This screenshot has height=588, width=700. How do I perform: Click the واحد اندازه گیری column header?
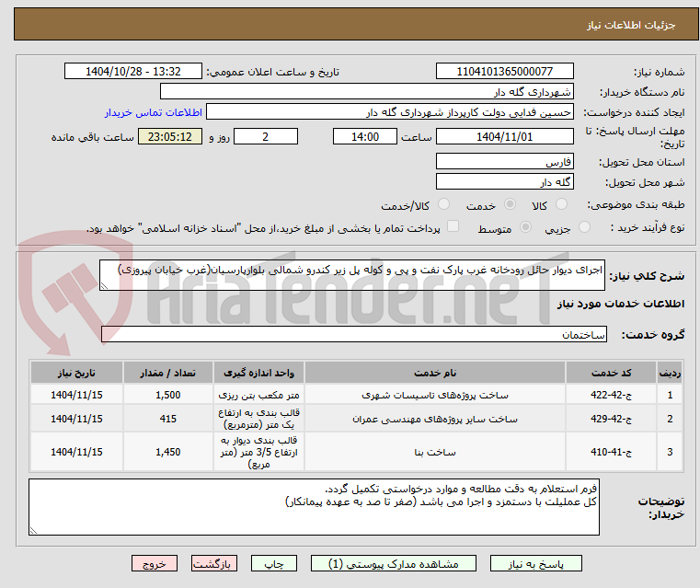tap(258, 373)
